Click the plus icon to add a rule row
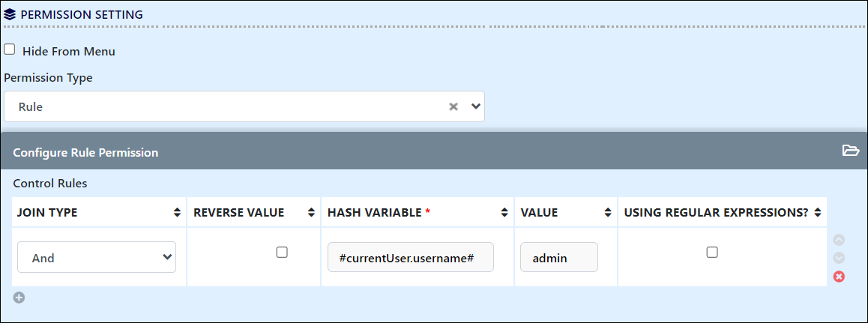The image size is (868, 323). pyautogui.click(x=19, y=298)
